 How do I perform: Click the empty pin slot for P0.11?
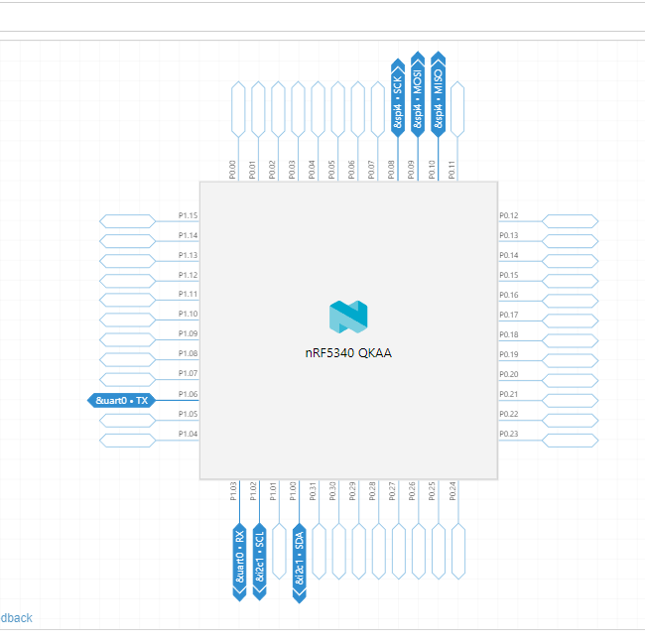coord(457,109)
